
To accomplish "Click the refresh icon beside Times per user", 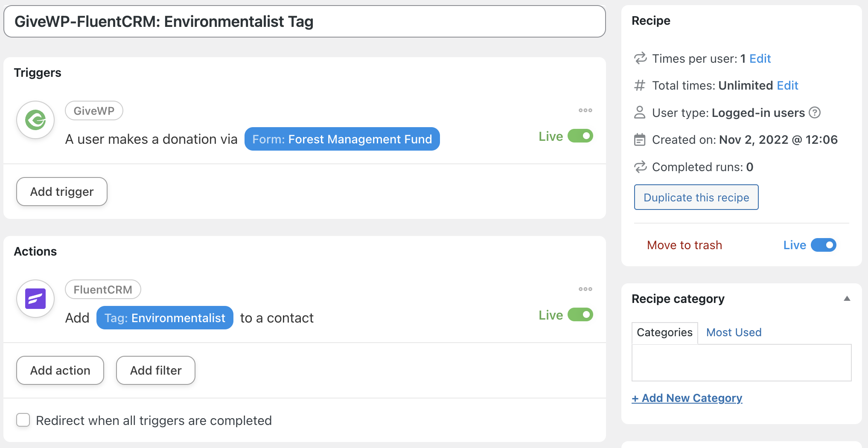I will point(639,58).
